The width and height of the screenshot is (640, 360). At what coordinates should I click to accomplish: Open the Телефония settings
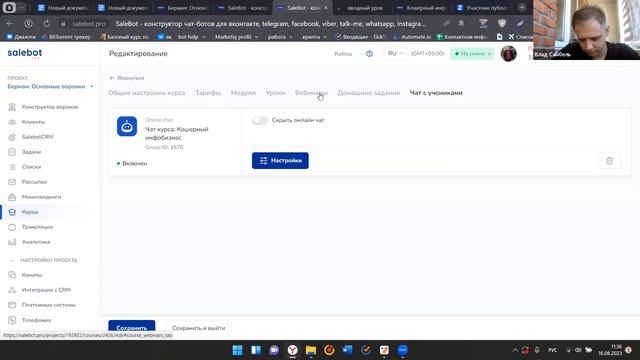click(36, 320)
